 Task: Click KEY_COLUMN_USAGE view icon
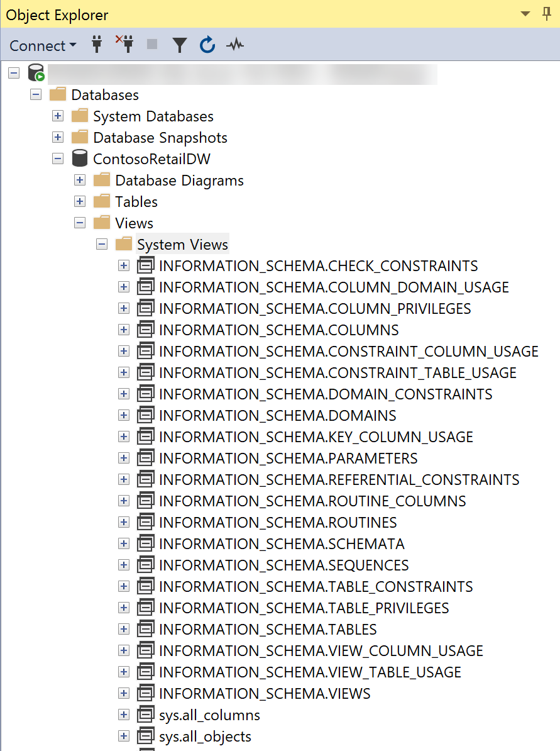(x=146, y=436)
